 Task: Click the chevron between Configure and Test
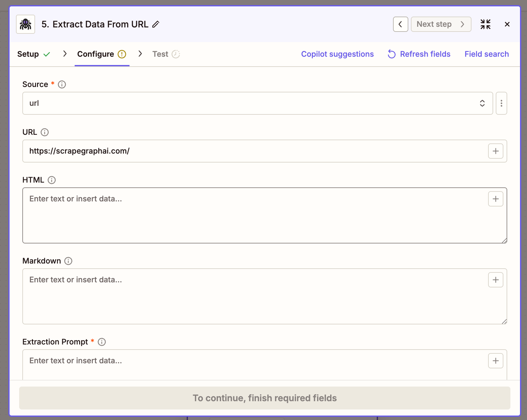[140, 54]
